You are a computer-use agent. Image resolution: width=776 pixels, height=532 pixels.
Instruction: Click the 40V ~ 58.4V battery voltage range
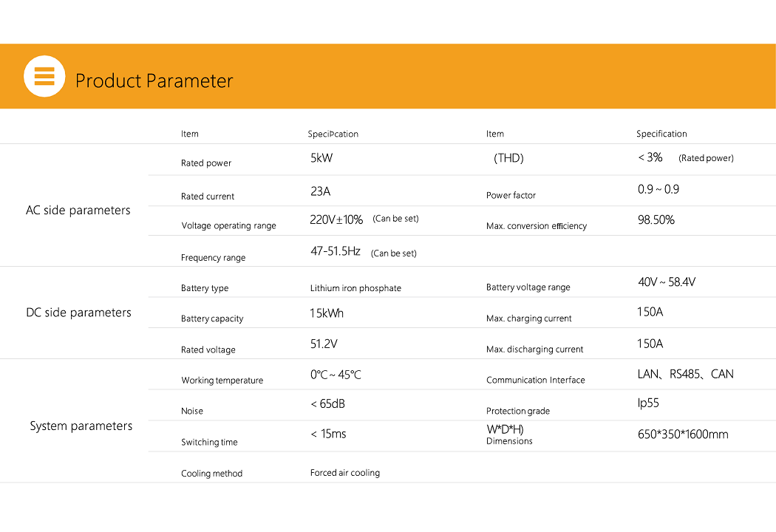(666, 282)
